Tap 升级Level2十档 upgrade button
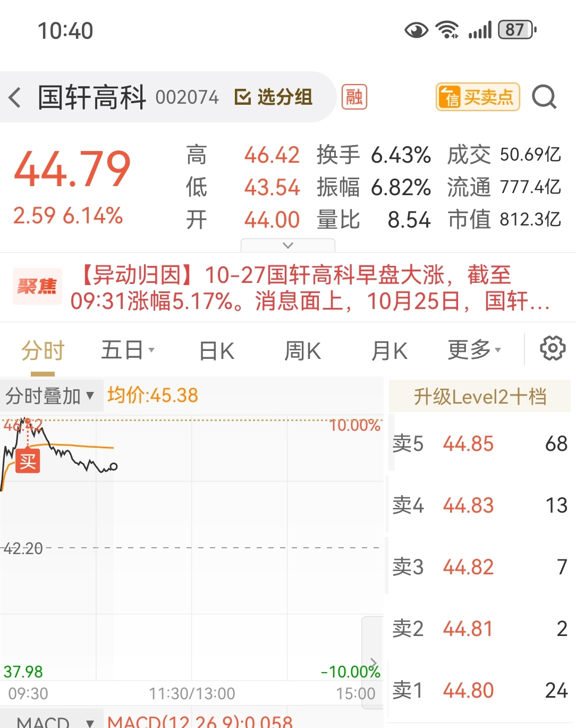576x728 pixels. pyautogui.click(x=480, y=396)
